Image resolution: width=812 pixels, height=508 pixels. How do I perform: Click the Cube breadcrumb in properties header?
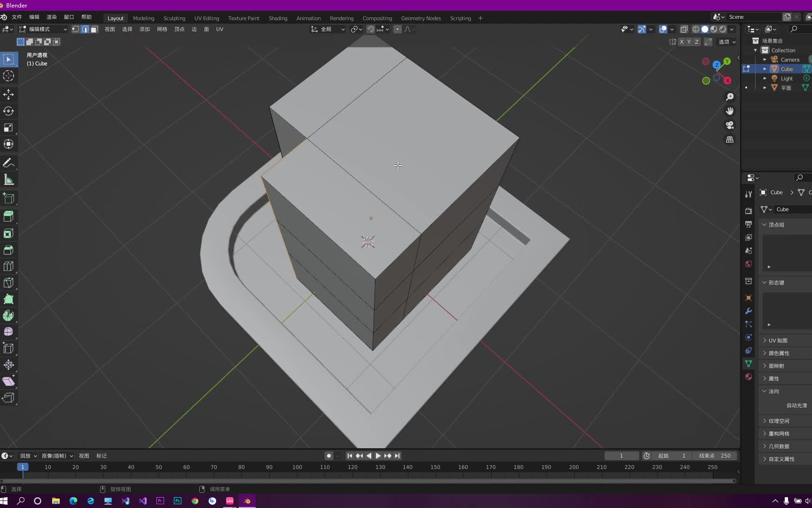tap(775, 192)
